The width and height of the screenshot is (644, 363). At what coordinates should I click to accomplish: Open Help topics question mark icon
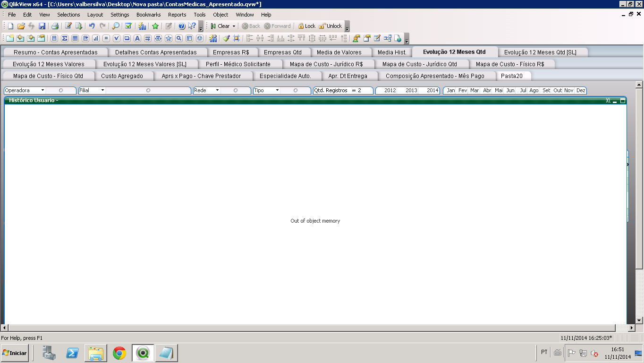(x=182, y=26)
